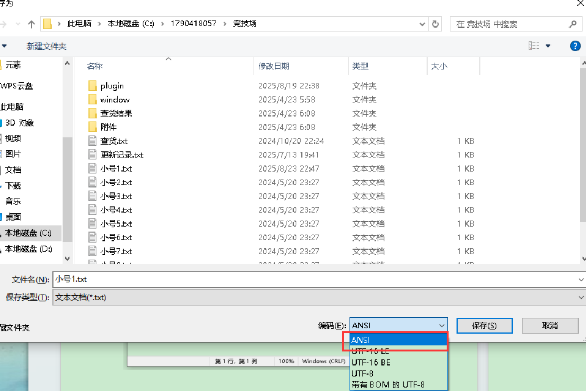Click the up-directory arrow icon
The height and width of the screenshot is (392, 587).
click(31, 24)
